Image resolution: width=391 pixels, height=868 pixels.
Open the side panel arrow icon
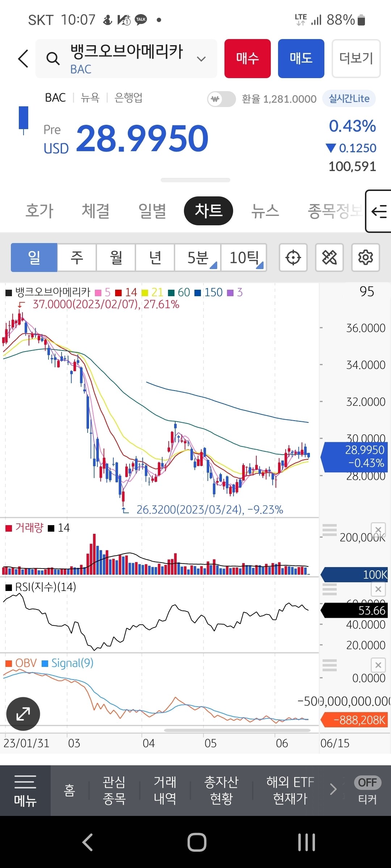379,211
